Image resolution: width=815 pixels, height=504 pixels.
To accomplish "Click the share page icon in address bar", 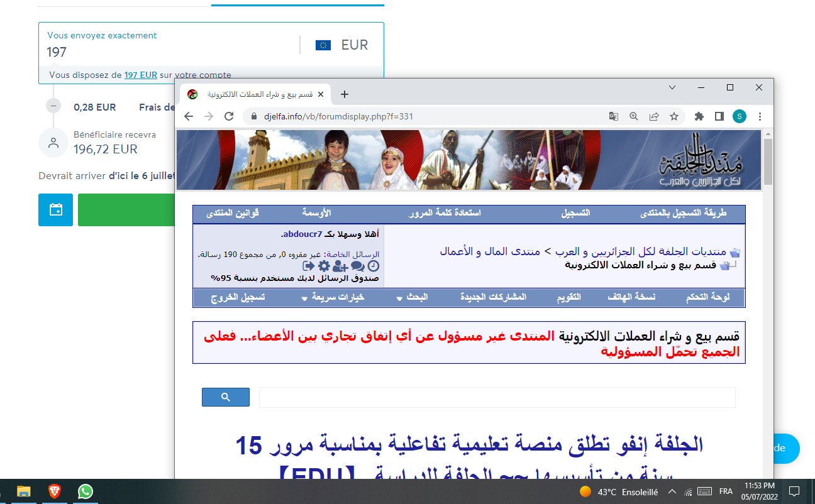I will [x=654, y=116].
